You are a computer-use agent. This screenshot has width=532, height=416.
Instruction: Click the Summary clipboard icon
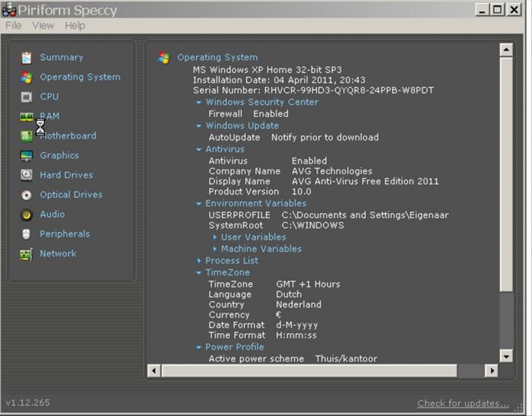(27, 58)
